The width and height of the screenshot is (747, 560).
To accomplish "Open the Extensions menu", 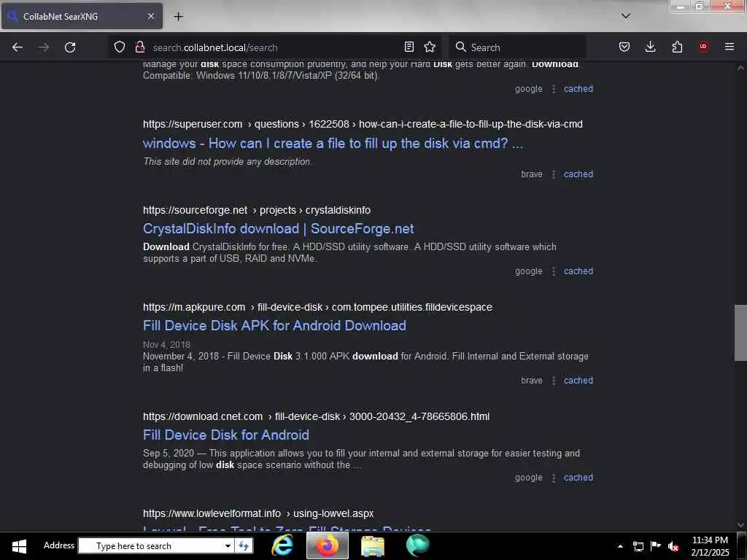I will (677, 47).
